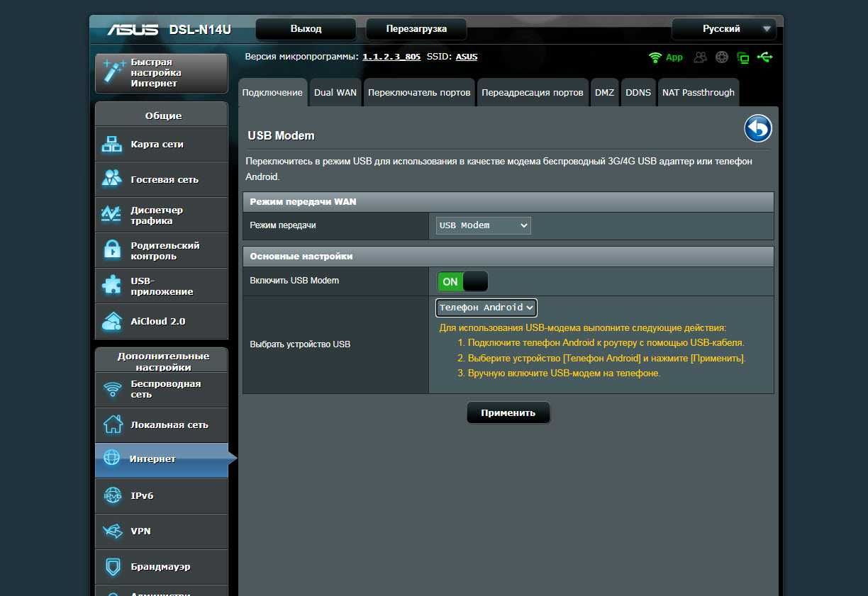Switch to the Dual WAN tab

coord(335,93)
